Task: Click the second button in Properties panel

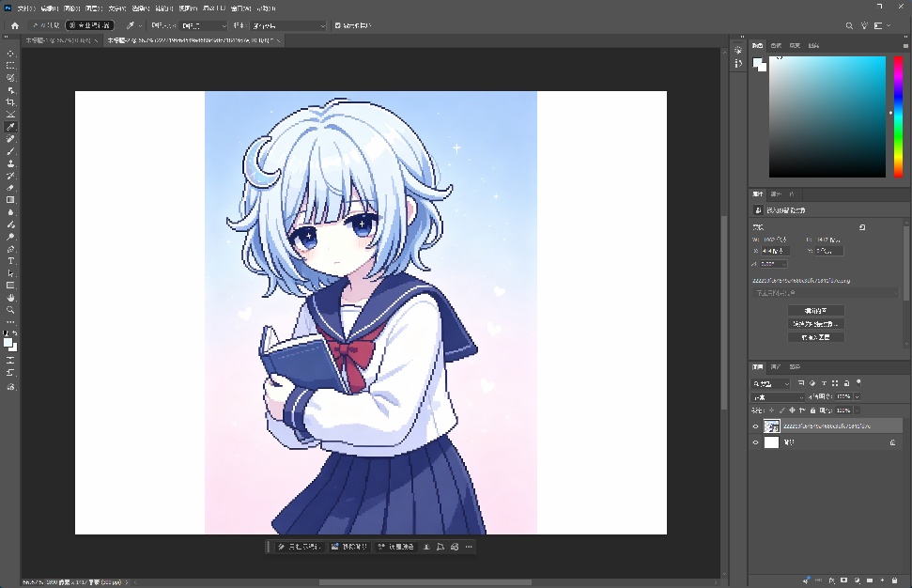Action: click(x=815, y=324)
